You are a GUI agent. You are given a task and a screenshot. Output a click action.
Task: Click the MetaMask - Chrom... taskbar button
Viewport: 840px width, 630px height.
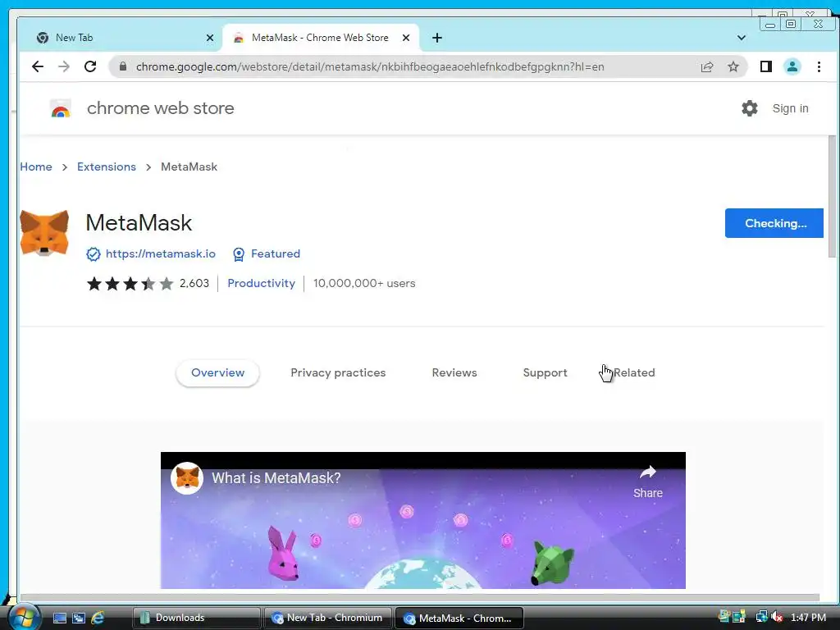pyautogui.click(x=459, y=618)
